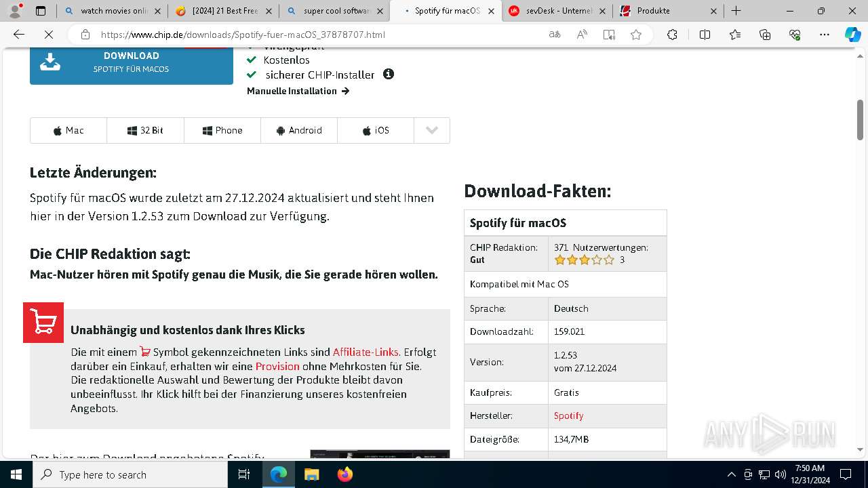Switch to the Produkte tab

click(668, 11)
